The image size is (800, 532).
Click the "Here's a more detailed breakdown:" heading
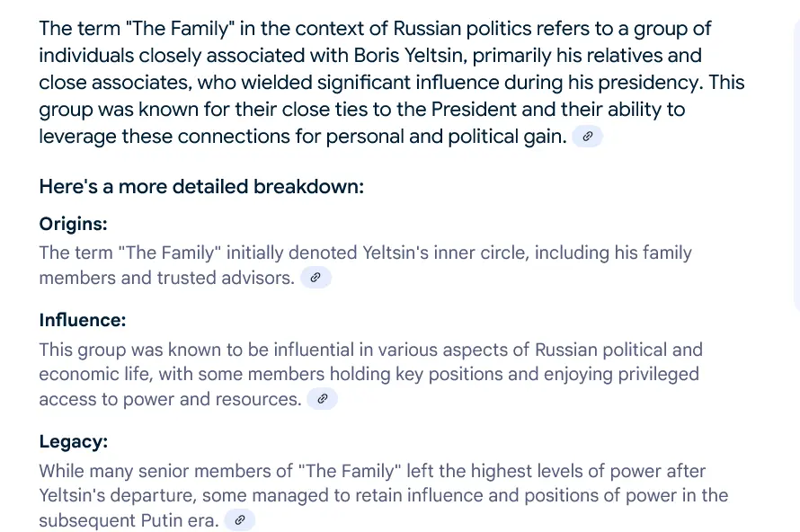pos(200,187)
